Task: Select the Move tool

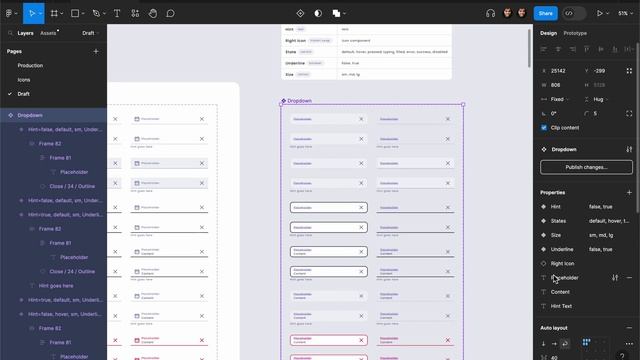Action: coord(31,13)
